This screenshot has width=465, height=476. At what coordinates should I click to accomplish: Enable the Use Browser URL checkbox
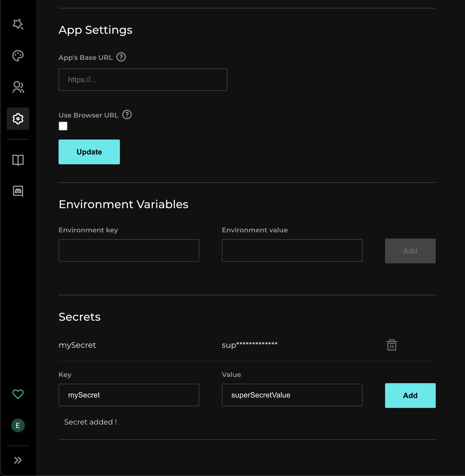63,126
